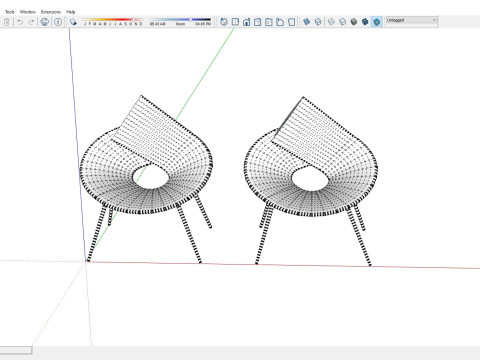This screenshot has height=360, width=480.
Task: Select Shaded With Textures style
Action: 365,22
